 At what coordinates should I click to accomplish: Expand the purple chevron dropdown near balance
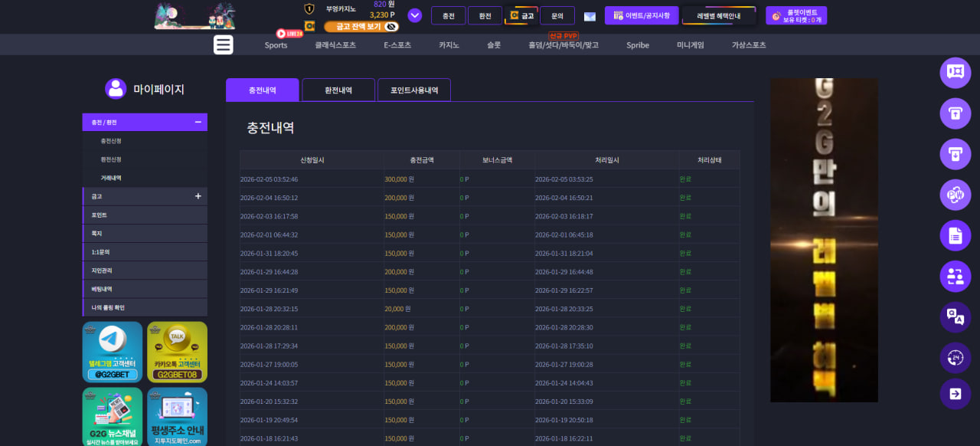(415, 15)
